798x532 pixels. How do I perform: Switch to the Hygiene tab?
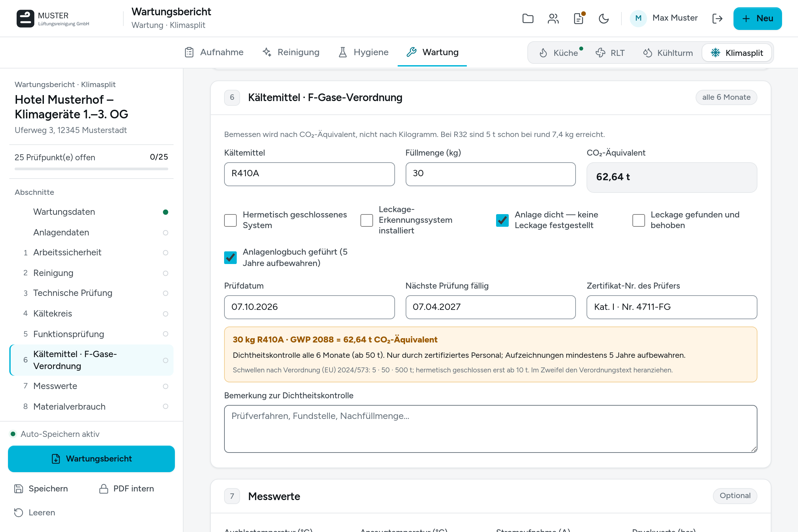click(x=363, y=52)
